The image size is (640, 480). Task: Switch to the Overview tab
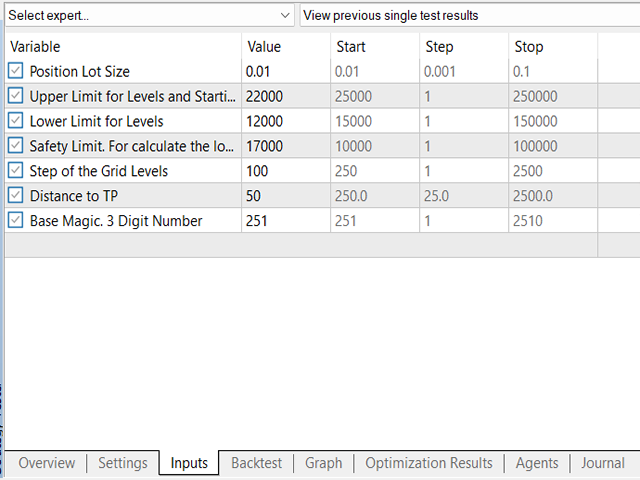[x=47, y=463]
